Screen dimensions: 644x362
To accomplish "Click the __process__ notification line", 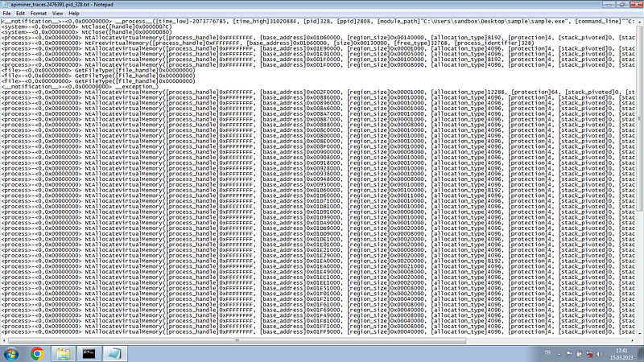I will click(x=318, y=21).
